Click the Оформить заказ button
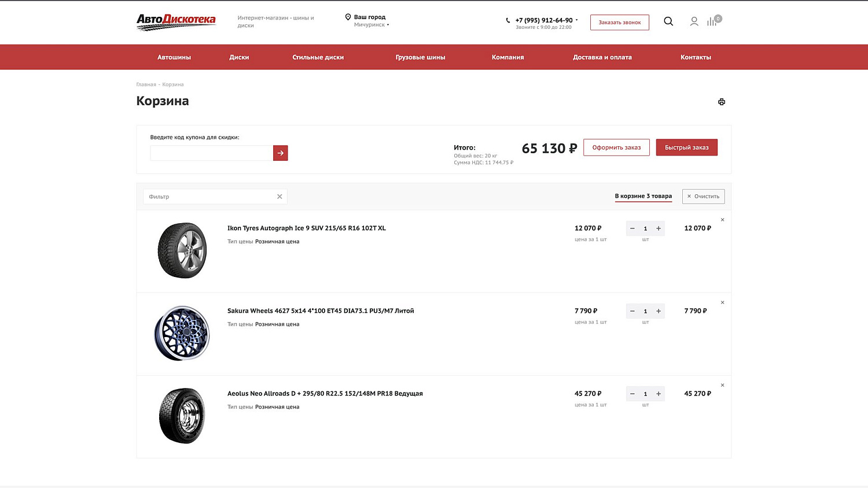Screen dimensions: 868x488 (616, 147)
